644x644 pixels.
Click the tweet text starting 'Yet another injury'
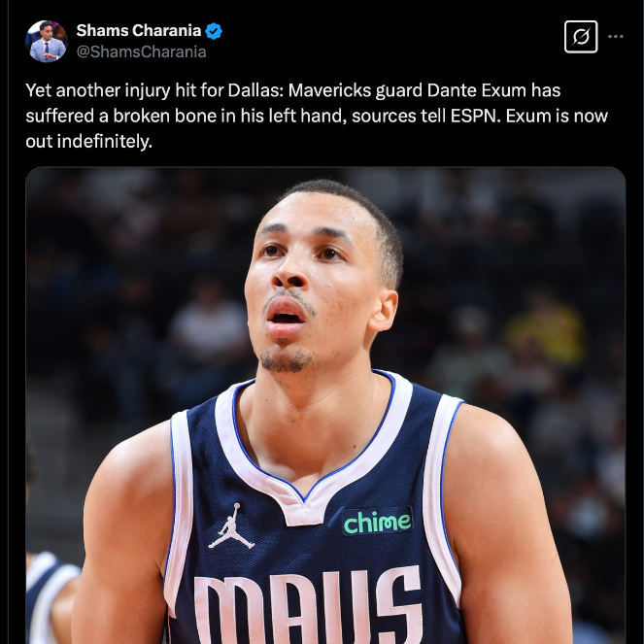317,116
